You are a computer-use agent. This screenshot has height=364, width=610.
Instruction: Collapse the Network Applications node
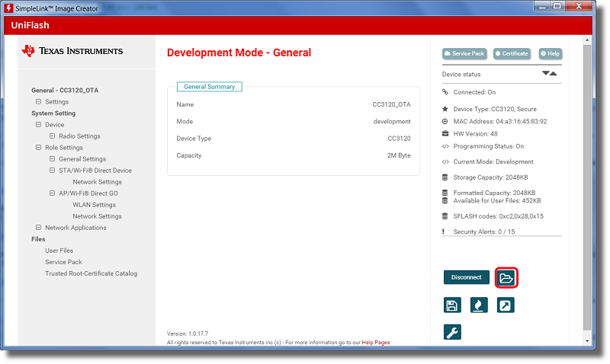[x=38, y=228]
